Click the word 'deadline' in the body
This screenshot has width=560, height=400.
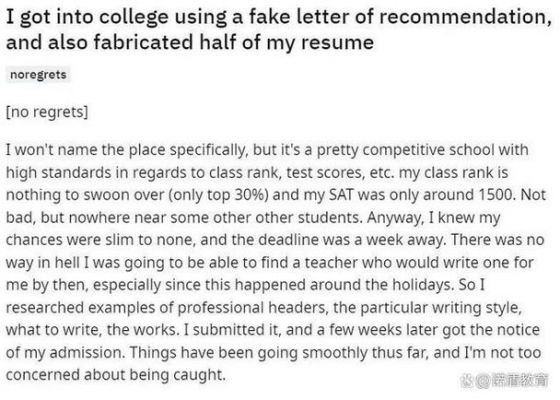click(x=288, y=240)
